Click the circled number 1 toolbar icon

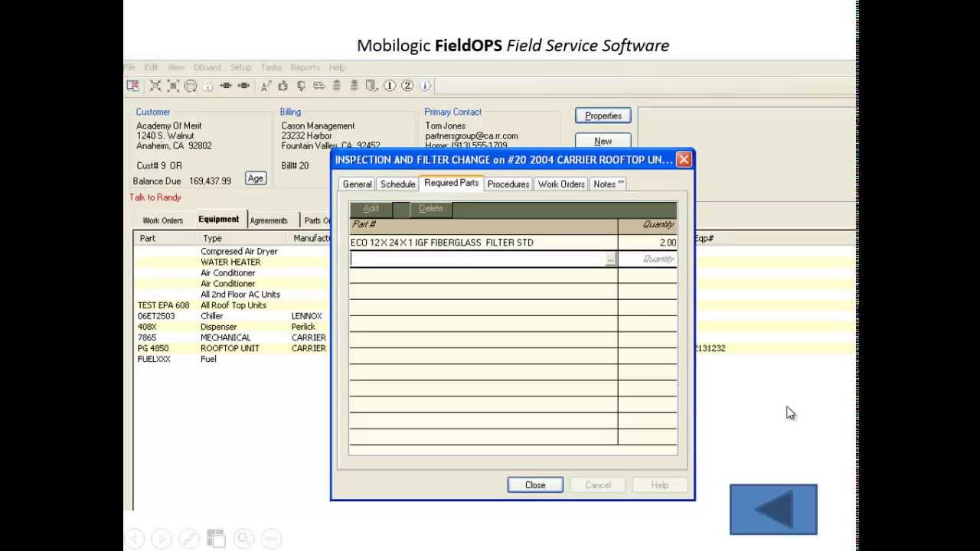(x=390, y=86)
